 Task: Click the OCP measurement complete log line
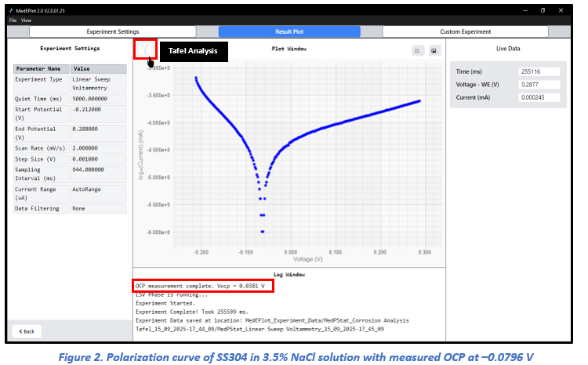point(202,287)
